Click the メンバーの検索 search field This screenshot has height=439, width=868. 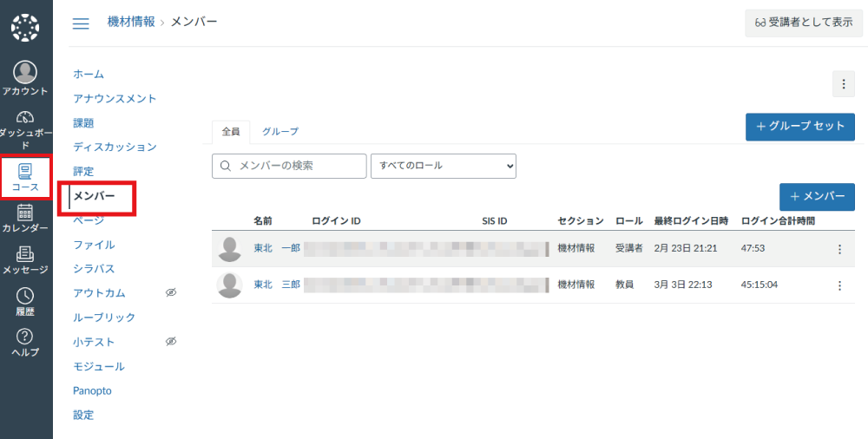pos(289,166)
